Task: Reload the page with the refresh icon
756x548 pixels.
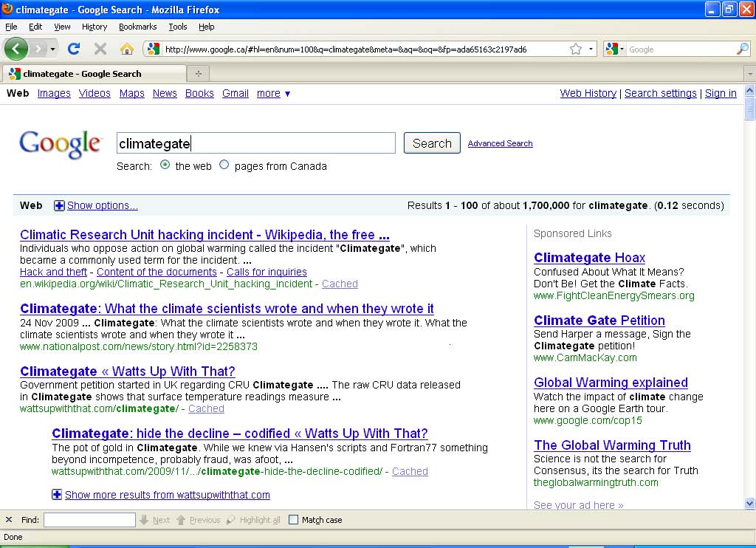Action: coord(73,49)
